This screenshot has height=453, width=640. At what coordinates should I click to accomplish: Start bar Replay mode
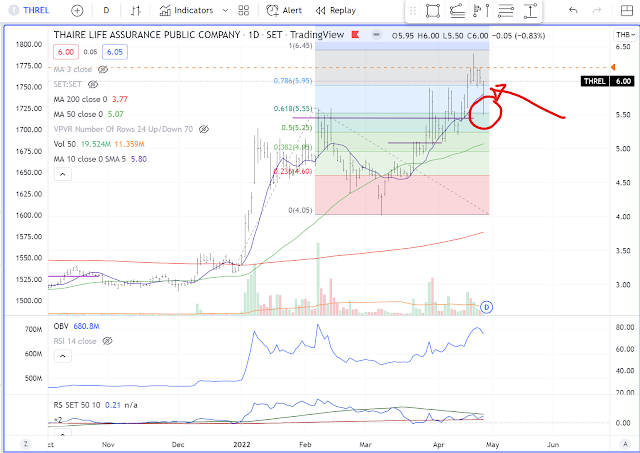click(336, 11)
